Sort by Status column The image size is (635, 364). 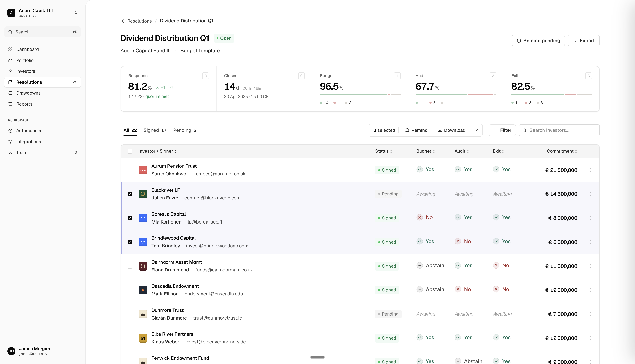(384, 151)
